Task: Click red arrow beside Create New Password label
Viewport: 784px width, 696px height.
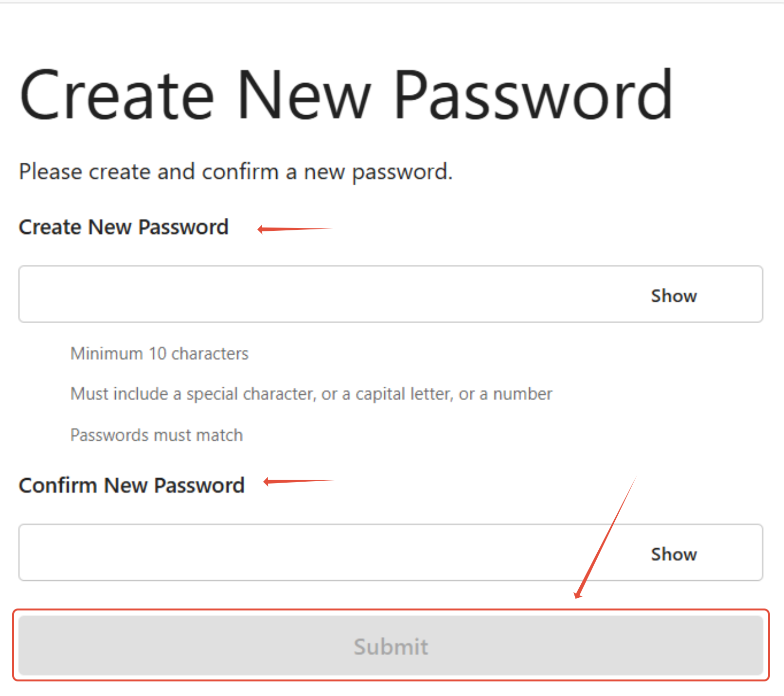Action: pos(295,229)
